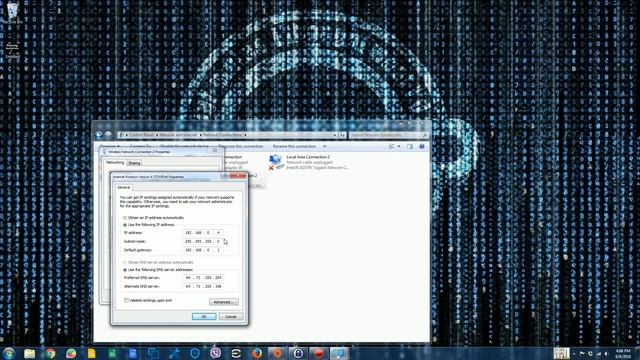640x360 pixels.
Task: Click the Search Network Connections box
Action: coord(388,135)
